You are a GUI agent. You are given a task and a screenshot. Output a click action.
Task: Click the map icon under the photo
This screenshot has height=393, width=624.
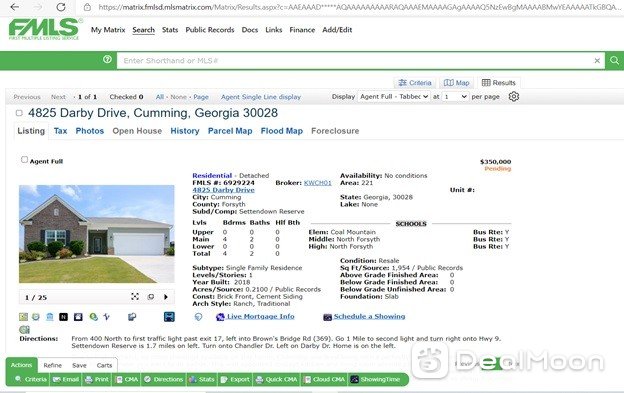[23, 317]
